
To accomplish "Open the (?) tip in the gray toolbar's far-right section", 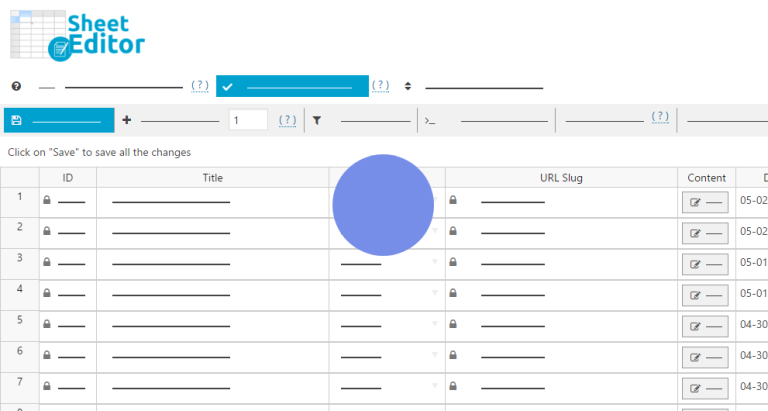I will [660, 117].
